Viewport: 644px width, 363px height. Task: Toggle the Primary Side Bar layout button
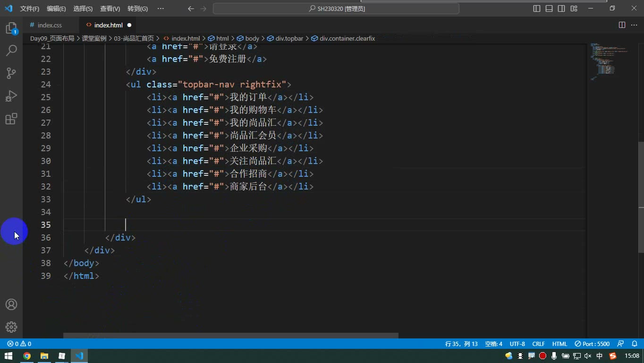537,9
